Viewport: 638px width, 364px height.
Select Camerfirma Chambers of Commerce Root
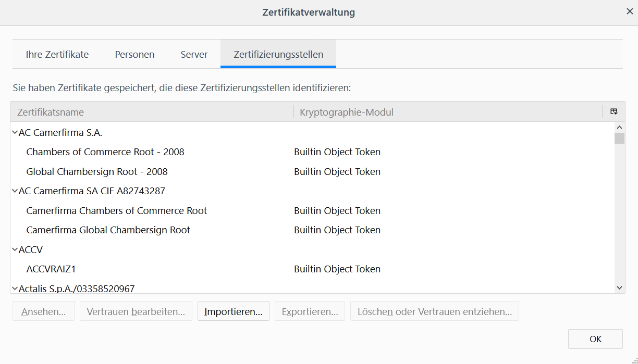pos(117,211)
